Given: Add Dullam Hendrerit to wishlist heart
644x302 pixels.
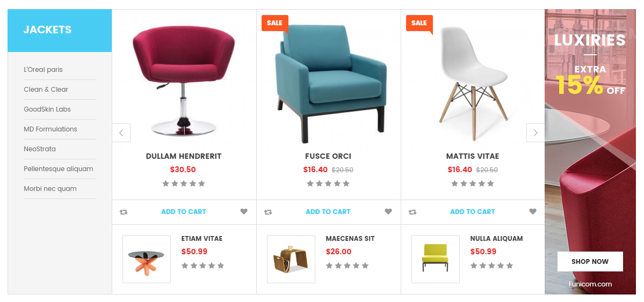Looking at the screenshot, I should (244, 212).
